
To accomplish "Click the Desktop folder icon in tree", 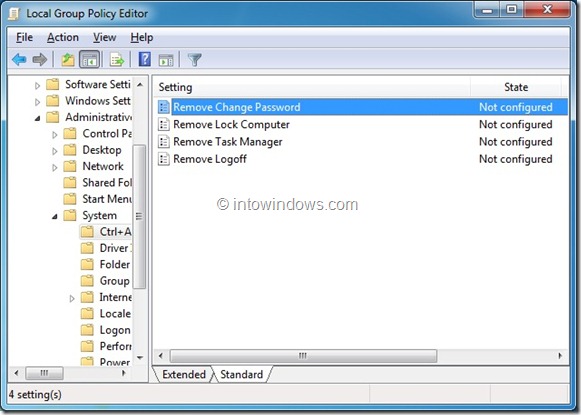I will (x=70, y=150).
